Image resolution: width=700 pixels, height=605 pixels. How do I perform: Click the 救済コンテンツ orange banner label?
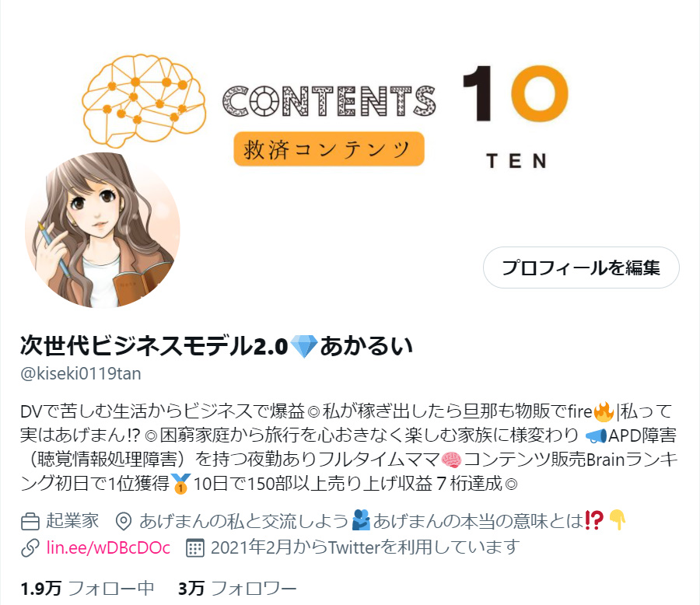pyautogui.click(x=328, y=149)
